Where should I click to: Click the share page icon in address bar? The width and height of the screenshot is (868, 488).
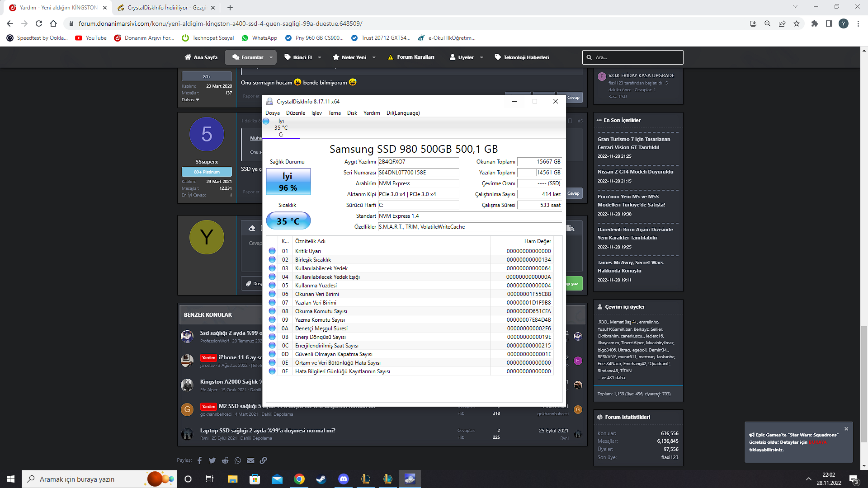click(782, 23)
